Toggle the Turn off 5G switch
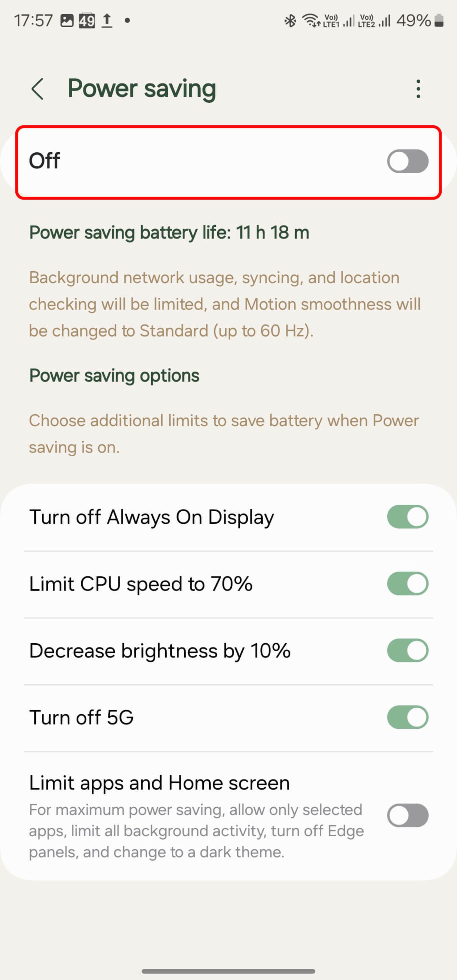 407,717
